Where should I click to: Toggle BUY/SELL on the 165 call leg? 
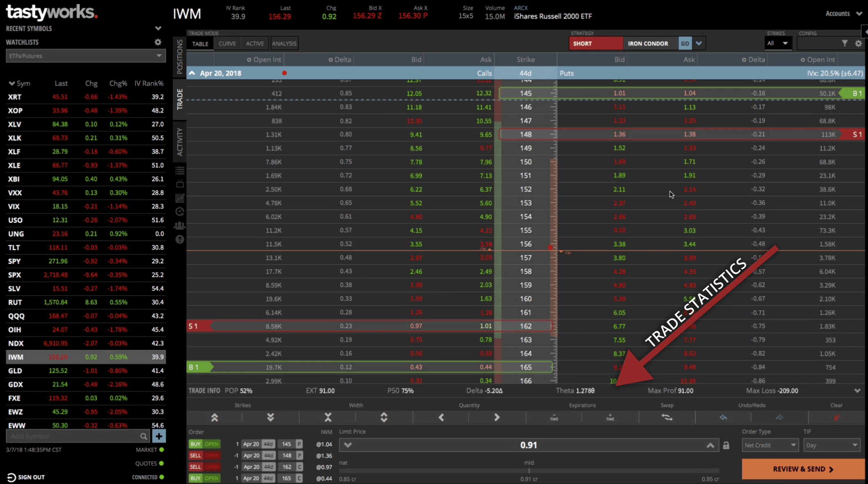pos(195,478)
